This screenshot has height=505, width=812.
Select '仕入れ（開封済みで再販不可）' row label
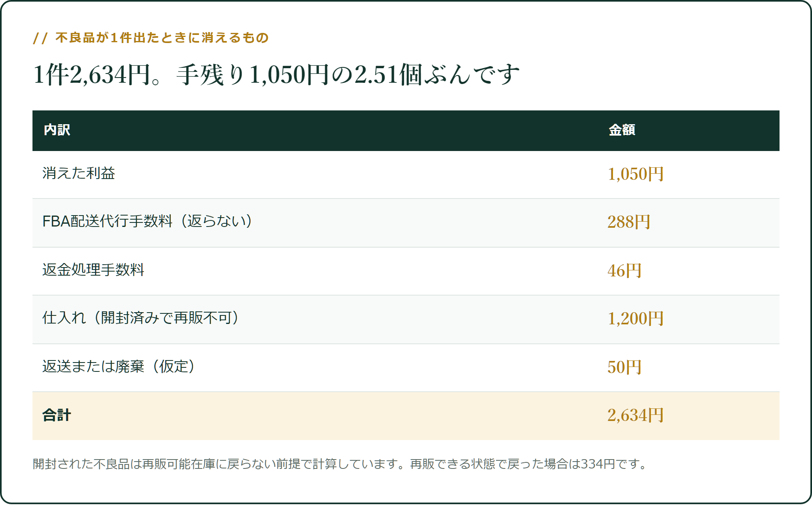click(x=140, y=318)
